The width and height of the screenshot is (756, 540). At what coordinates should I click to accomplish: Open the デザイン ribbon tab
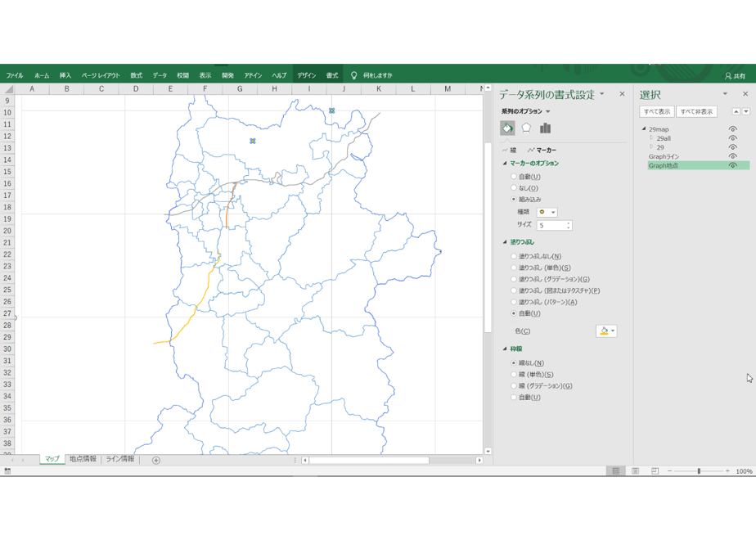click(306, 76)
